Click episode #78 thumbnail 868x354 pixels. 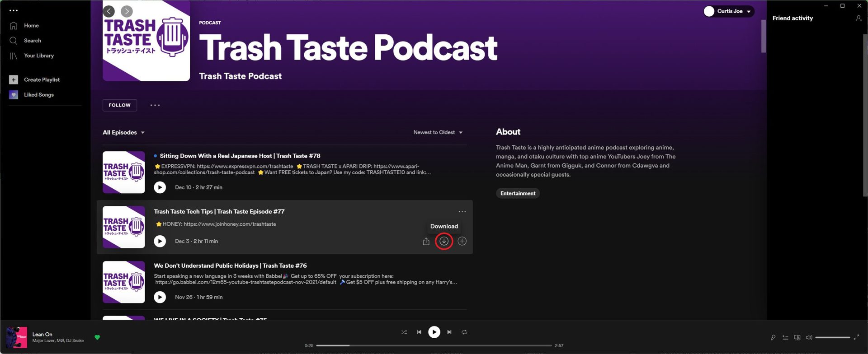(124, 172)
